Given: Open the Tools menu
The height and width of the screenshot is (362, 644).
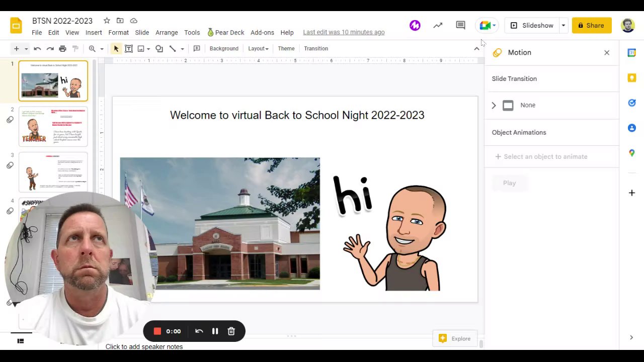Looking at the screenshot, I should tap(192, 32).
